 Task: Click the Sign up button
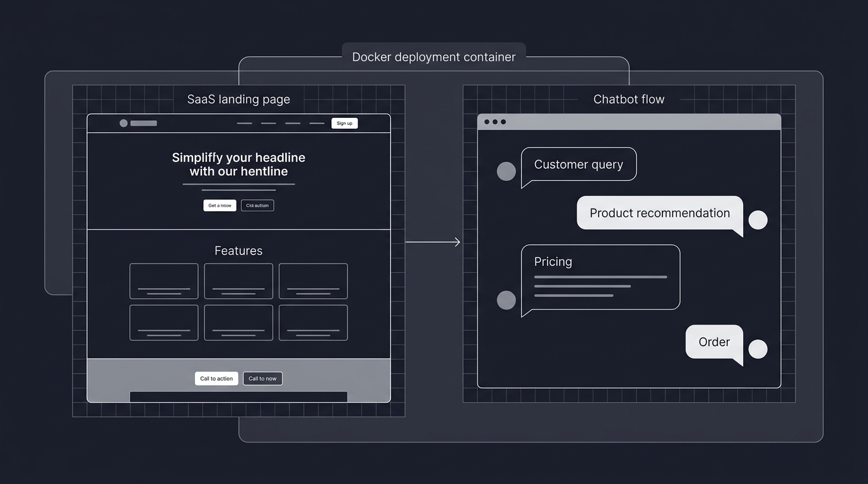click(344, 123)
